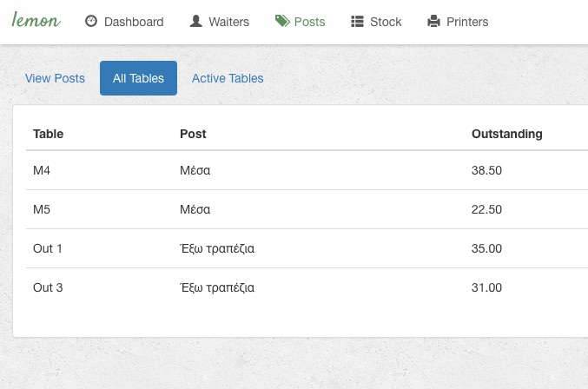Navigate to Printers page
Image resolution: width=588 pixels, height=389 pixels.
(x=467, y=22)
